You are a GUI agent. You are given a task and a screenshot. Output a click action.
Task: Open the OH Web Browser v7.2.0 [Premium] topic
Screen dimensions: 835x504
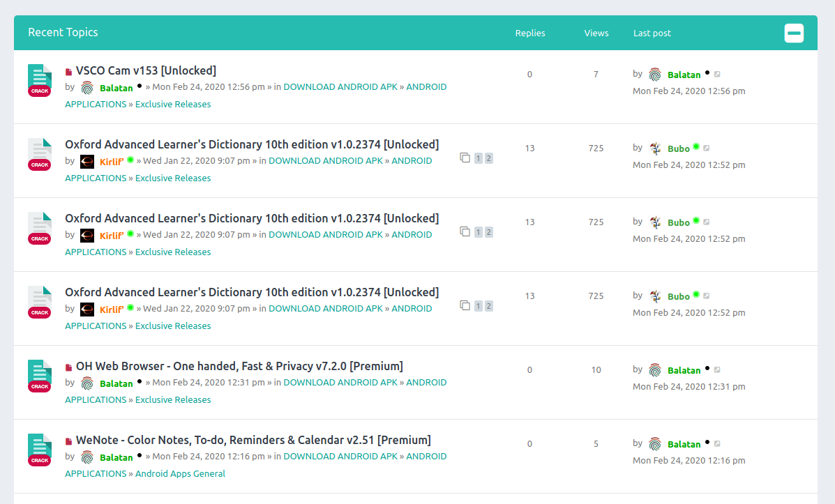pos(239,366)
